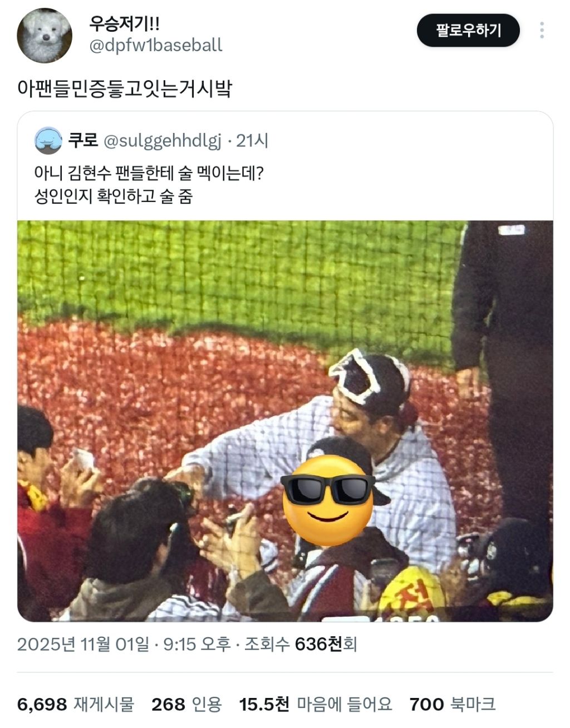Show the 15.5천 마음에 들어요 likes
Screen dimensions: 570x728
316,704
